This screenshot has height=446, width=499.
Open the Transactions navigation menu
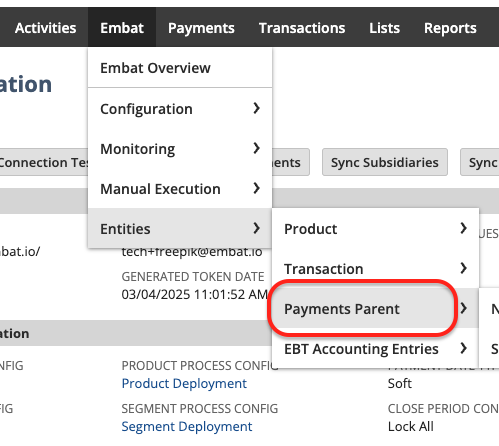point(302,28)
